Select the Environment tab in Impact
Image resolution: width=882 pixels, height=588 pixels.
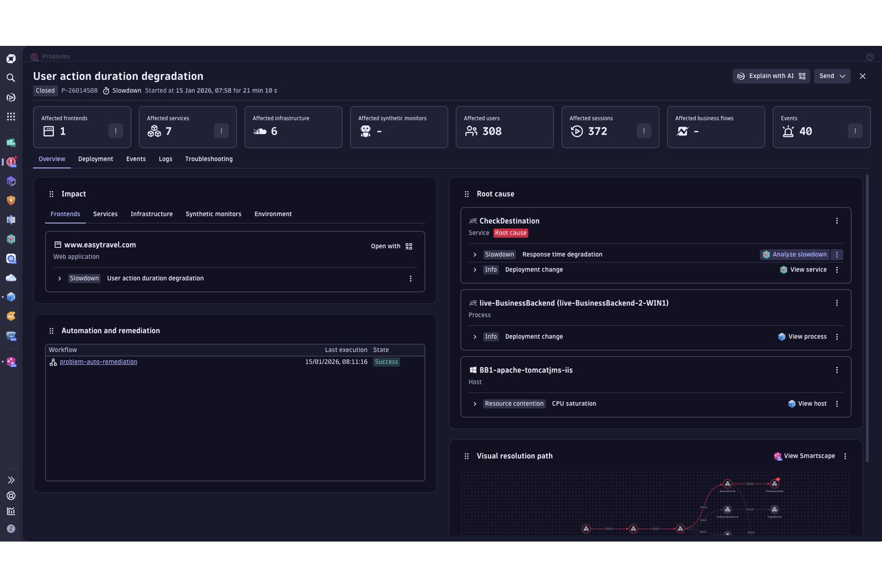(273, 214)
